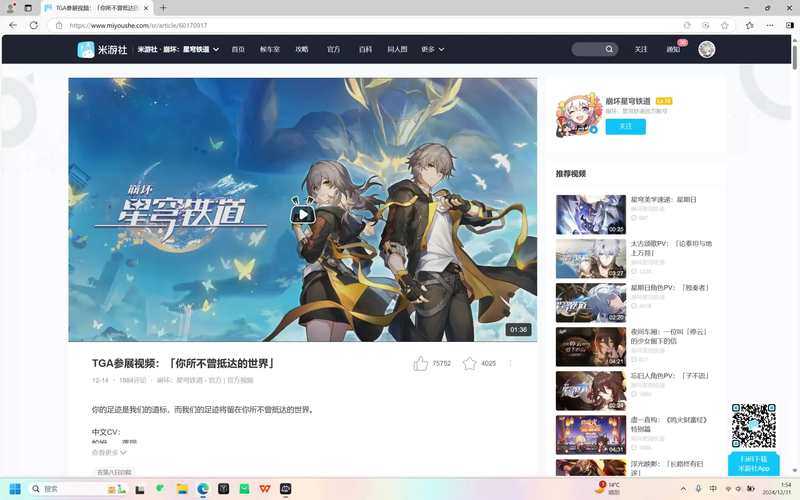Open the comments count link under the title
This screenshot has height=500, width=800.
pos(132,380)
